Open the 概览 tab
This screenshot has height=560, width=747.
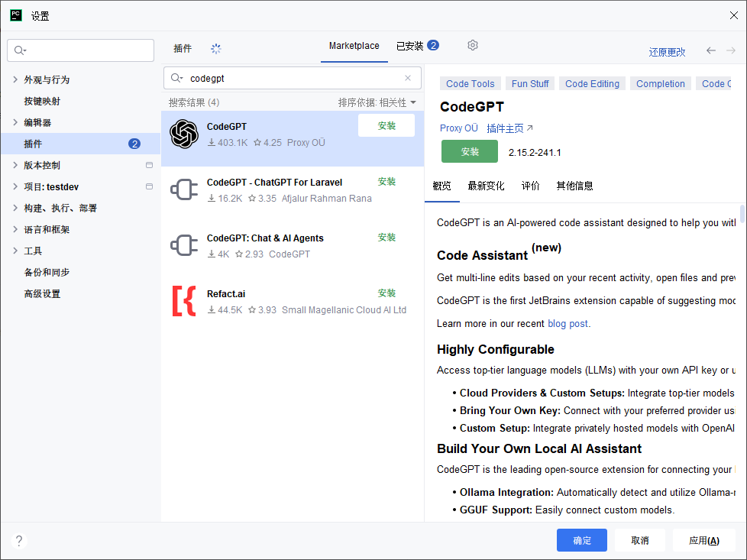pos(441,186)
